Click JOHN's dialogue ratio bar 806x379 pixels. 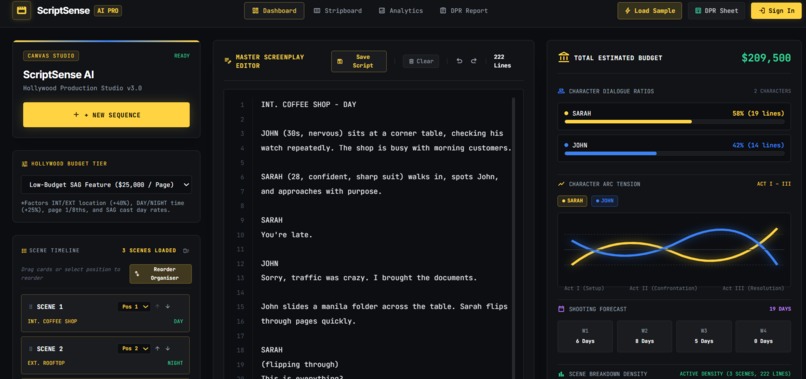click(674, 153)
